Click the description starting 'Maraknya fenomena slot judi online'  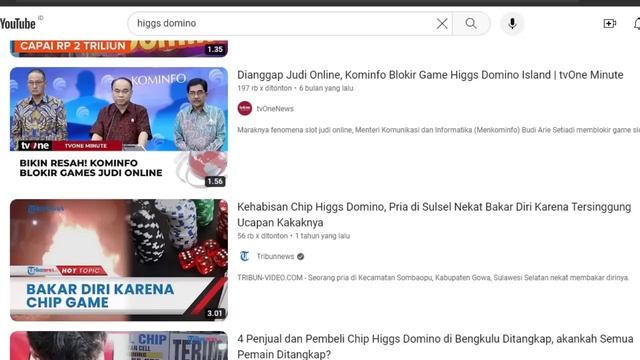click(x=438, y=130)
